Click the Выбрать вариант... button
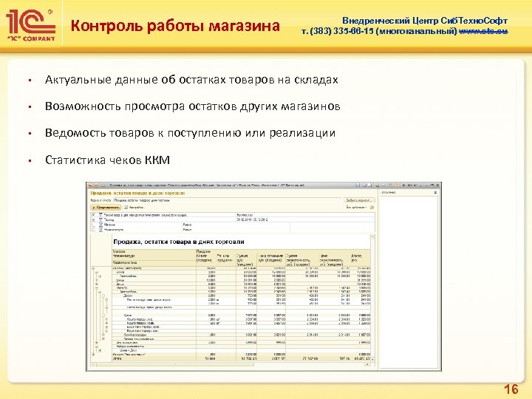 (359, 200)
